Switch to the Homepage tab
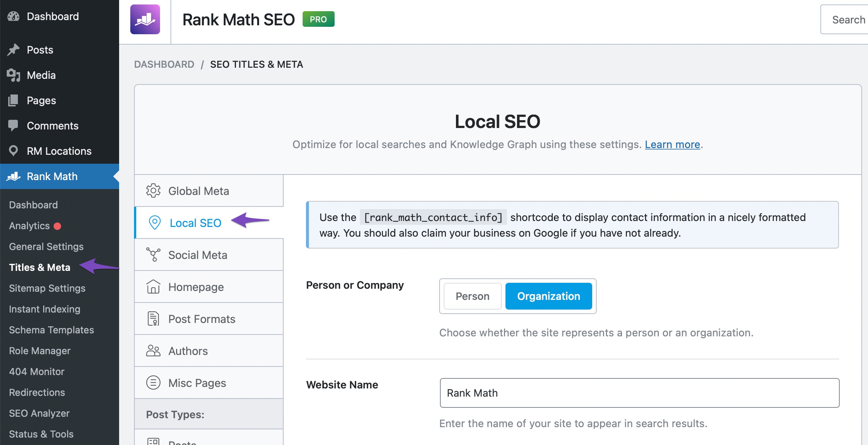The image size is (868, 445). [x=209, y=286]
